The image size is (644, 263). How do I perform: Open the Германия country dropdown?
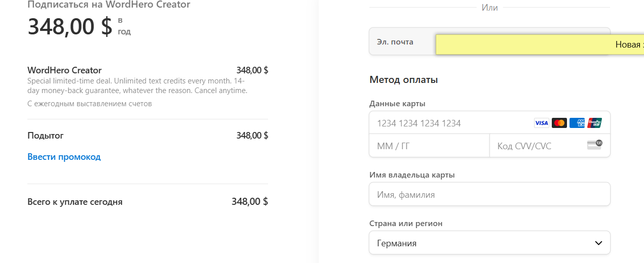coord(489,243)
